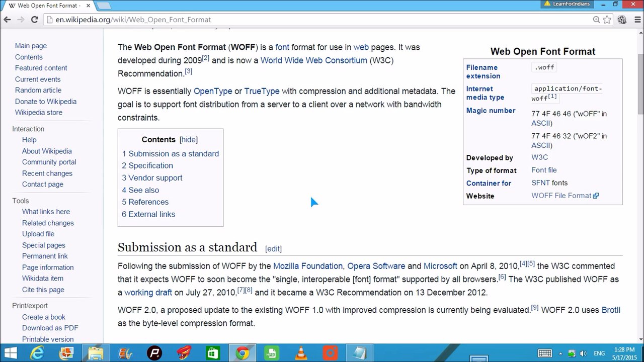This screenshot has width=644, height=362.
Task: Reload the Wikipedia page
Action: pyautogui.click(x=34, y=20)
